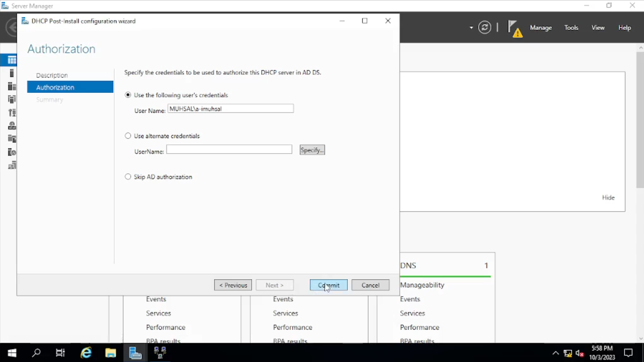
Task: Click the Commit button
Action: click(329, 285)
